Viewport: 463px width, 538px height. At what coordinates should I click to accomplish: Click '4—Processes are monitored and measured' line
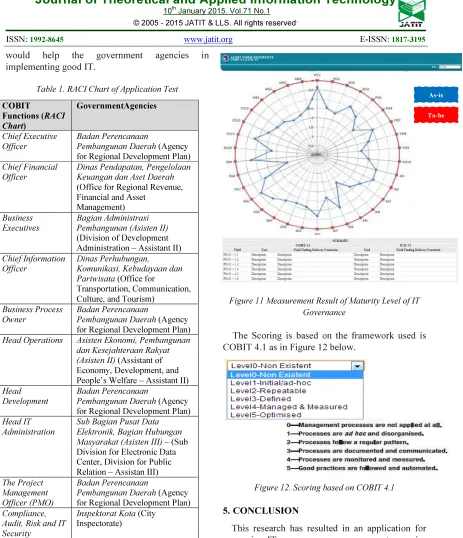tap(356, 459)
